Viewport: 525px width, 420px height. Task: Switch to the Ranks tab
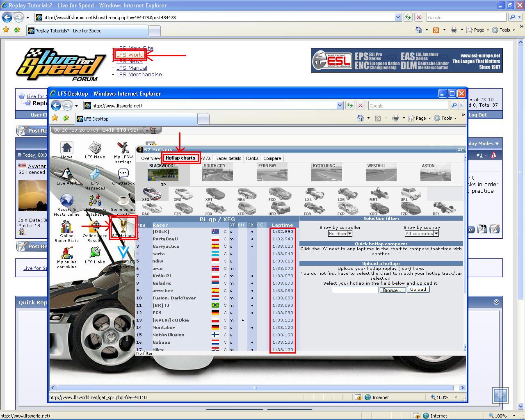point(252,158)
